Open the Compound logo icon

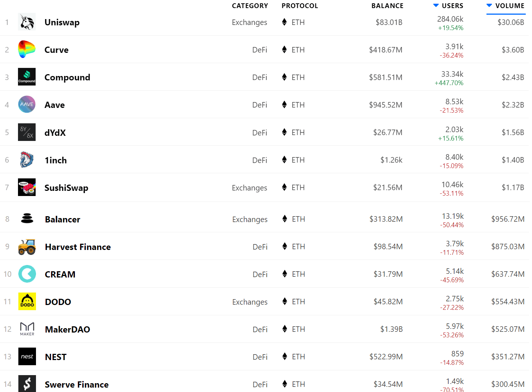27,77
